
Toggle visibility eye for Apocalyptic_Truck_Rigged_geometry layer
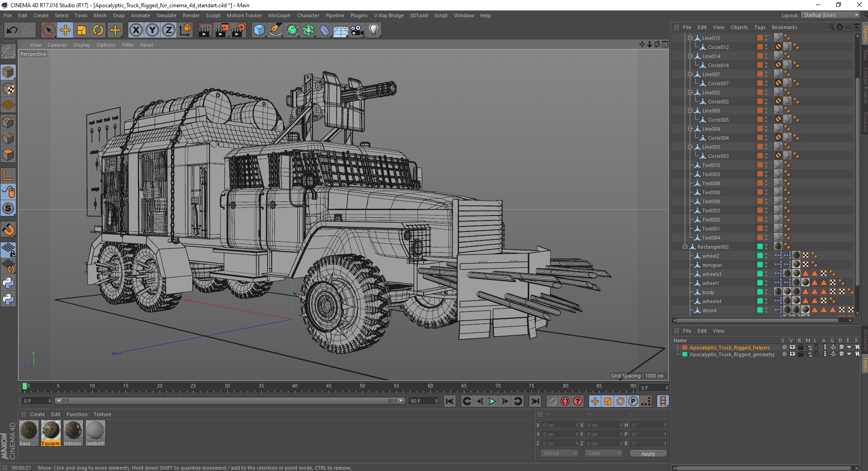[x=792, y=354]
